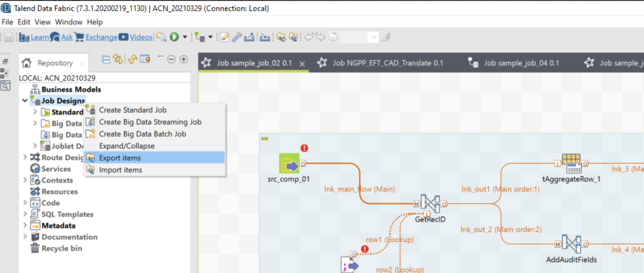Viewport: 644px width, 273px height.
Task: Expand the Documentation node
Action: pyautogui.click(x=25, y=236)
